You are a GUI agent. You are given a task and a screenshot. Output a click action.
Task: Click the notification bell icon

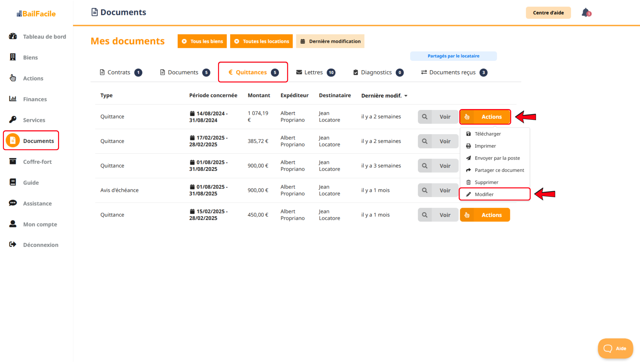tap(586, 13)
